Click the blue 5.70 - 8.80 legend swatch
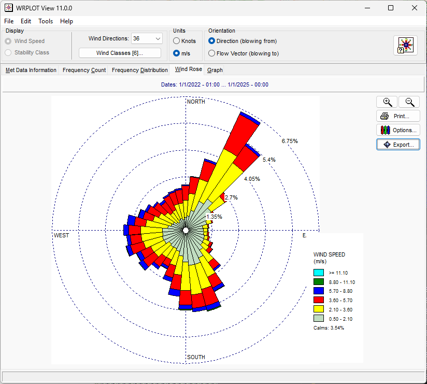Image resolution: width=427 pixels, height=384 pixels. 318,291
